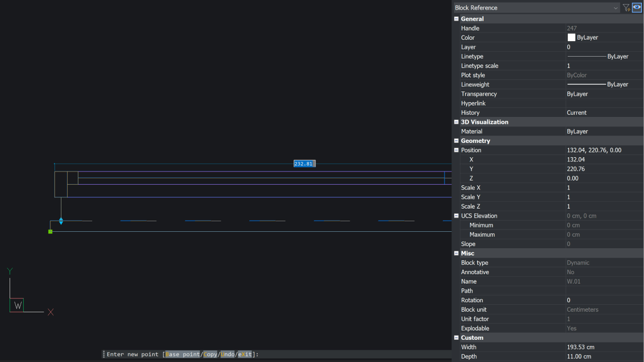Choose Undo option in command line

click(228, 354)
